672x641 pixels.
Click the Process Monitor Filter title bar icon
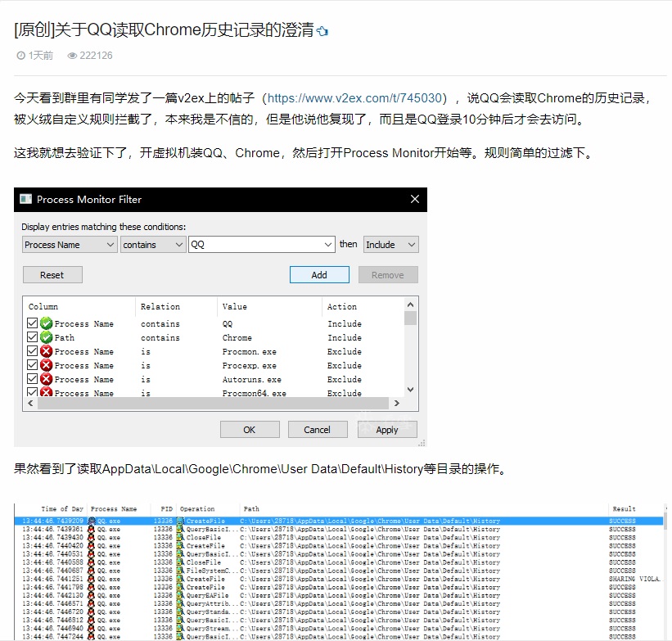pyautogui.click(x=25, y=200)
